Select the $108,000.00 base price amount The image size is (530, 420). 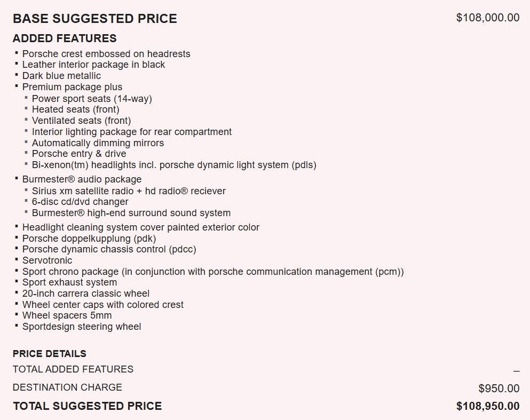[488, 18]
